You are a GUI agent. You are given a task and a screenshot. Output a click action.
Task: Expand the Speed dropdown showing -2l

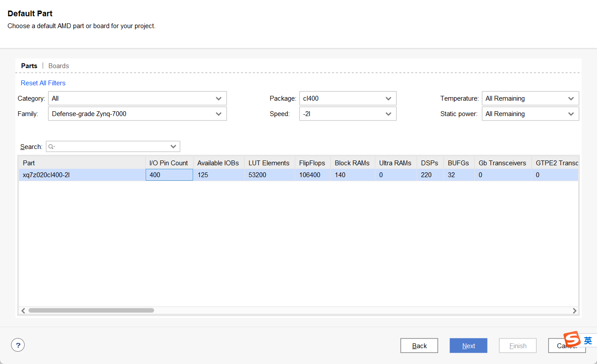(348, 114)
